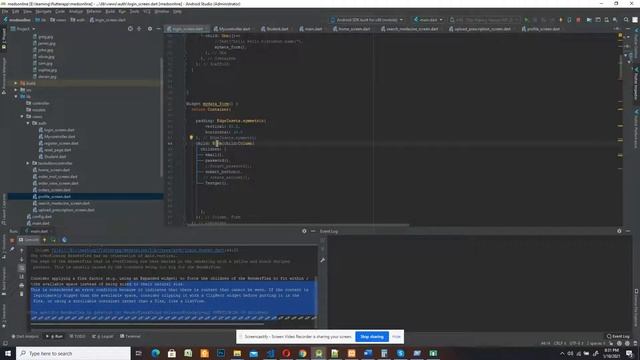This screenshot has width=640, height=360.
Task: Open Mail app from taskbar
Action: pos(253,353)
